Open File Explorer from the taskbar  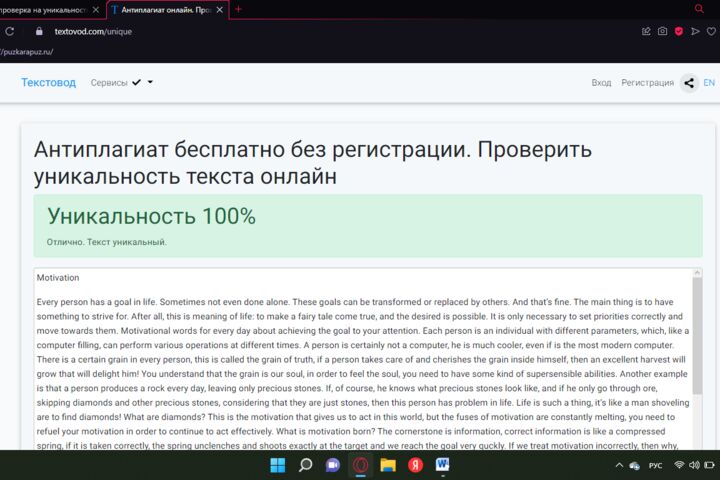point(388,465)
